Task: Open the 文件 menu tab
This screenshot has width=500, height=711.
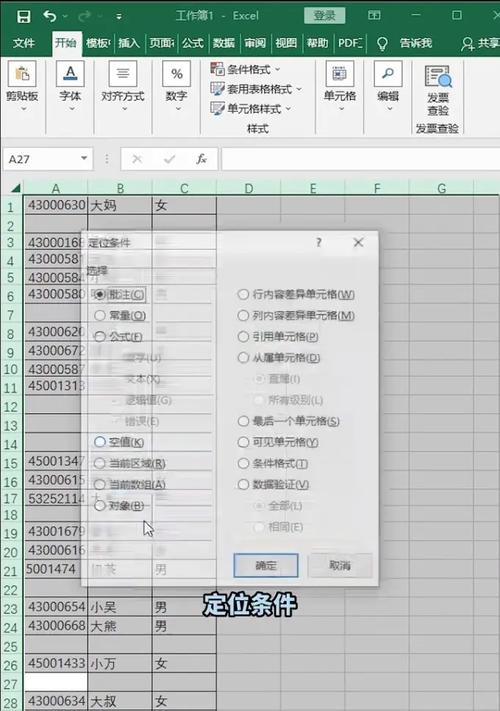Action: point(24,43)
